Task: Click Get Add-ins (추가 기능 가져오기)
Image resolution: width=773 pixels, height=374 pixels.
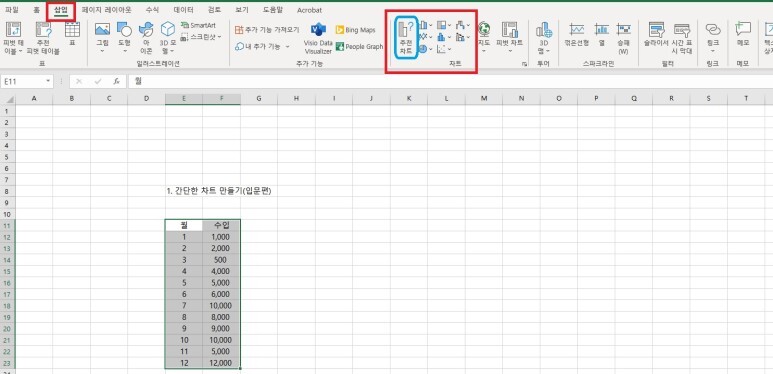Action: tap(267, 30)
